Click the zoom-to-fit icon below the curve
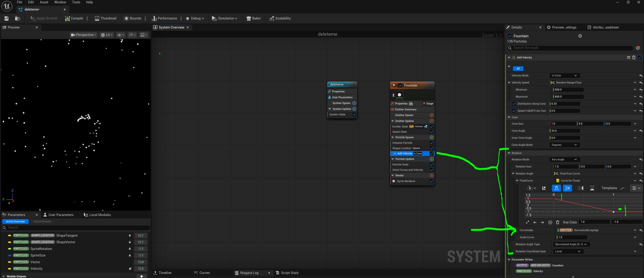Viewport: 644px width, 278px height. tap(527, 222)
